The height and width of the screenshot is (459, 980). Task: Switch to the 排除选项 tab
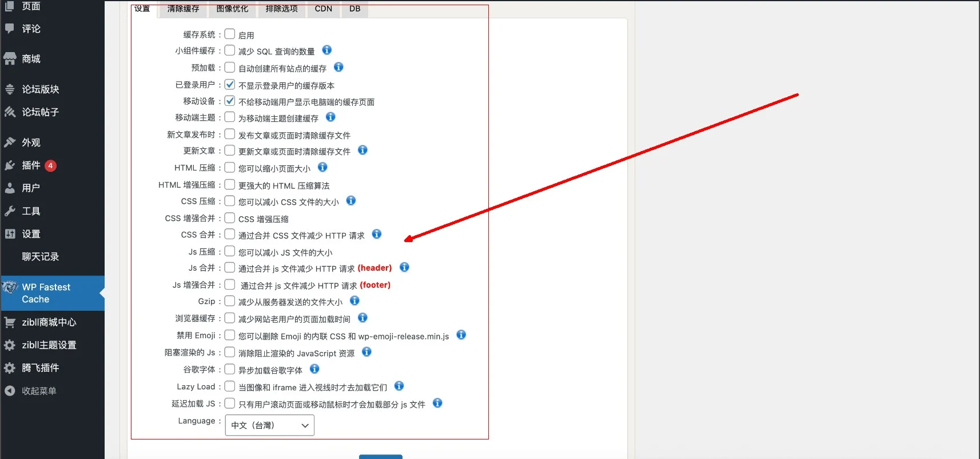tap(282, 9)
